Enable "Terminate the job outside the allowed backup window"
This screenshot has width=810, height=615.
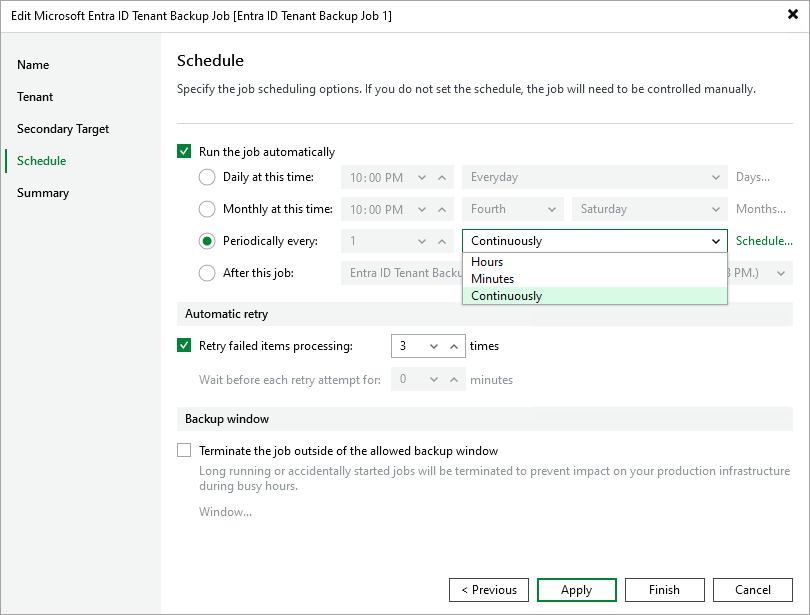pos(184,450)
